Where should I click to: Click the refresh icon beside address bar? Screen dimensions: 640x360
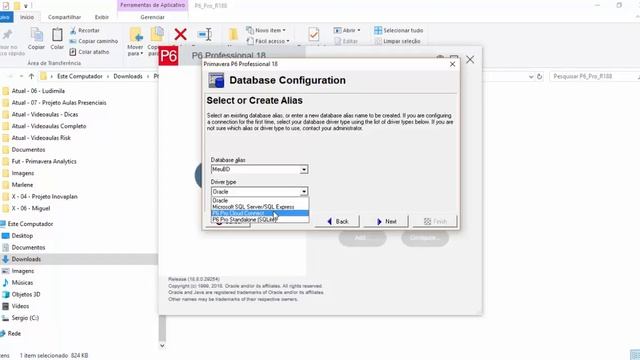point(540,76)
